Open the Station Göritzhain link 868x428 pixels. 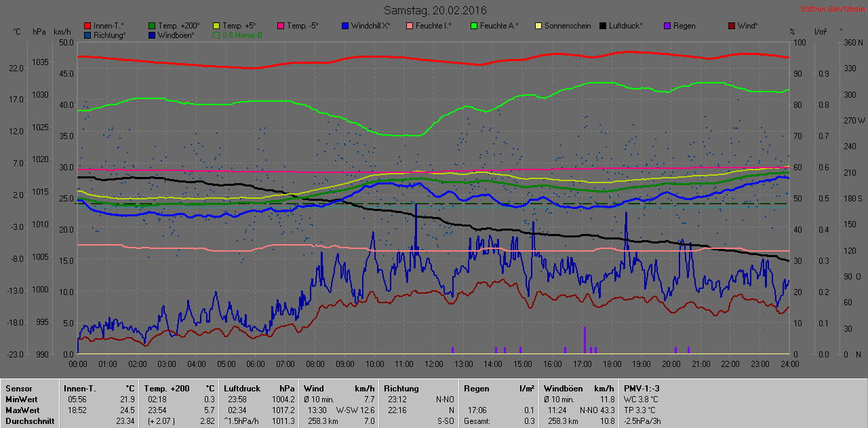click(832, 9)
